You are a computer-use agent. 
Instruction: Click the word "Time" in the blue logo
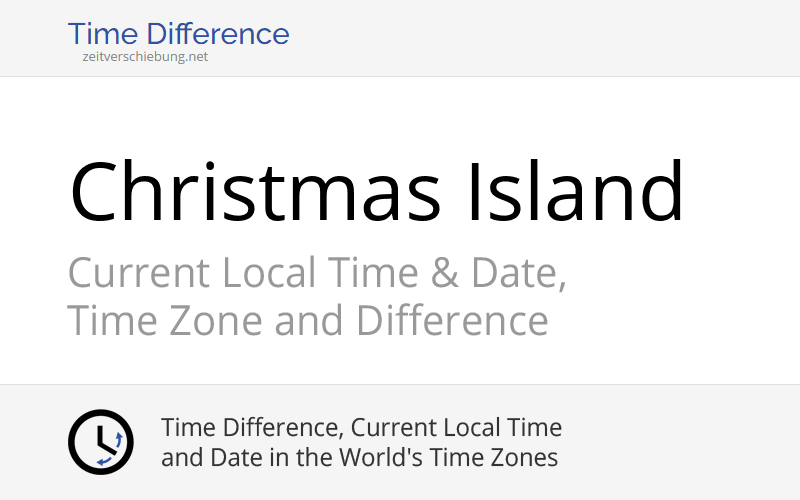tap(103, 34)
